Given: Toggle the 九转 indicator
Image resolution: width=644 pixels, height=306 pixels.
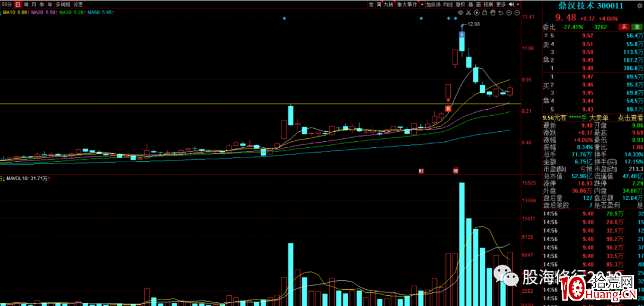Looking at the screenshot, I should point(389,5).
